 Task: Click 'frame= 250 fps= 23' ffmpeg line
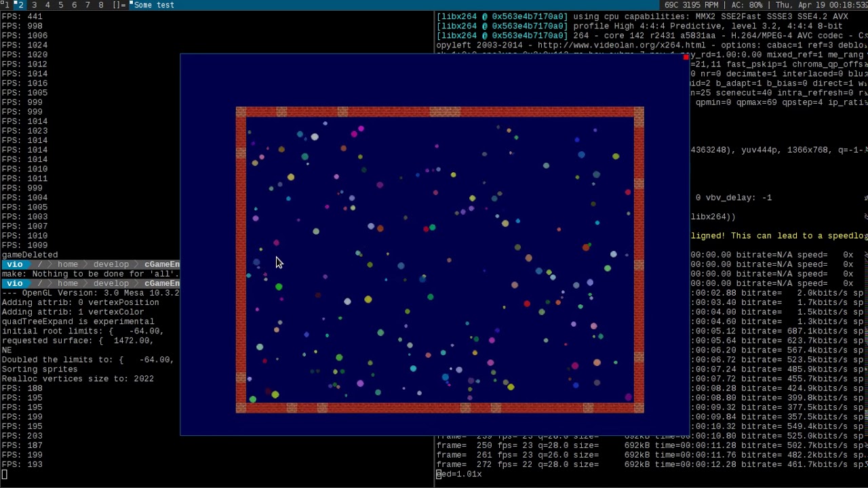(x=651, y=445)
